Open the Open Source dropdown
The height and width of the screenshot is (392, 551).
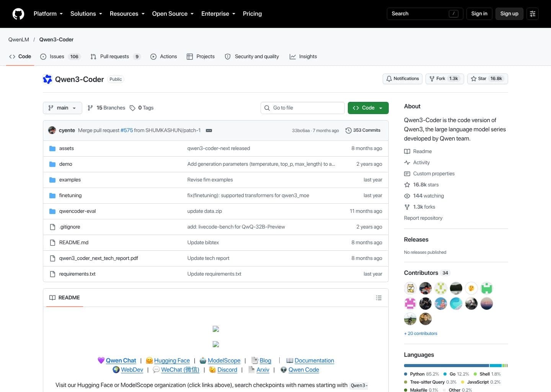point(173,14)
